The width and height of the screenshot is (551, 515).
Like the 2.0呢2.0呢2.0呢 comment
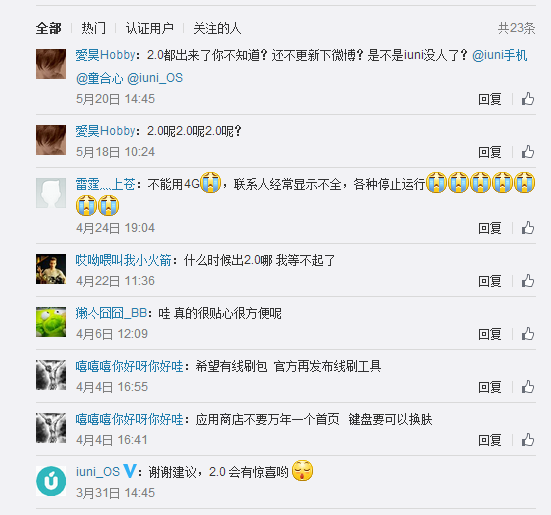click(x=528, y=152)
